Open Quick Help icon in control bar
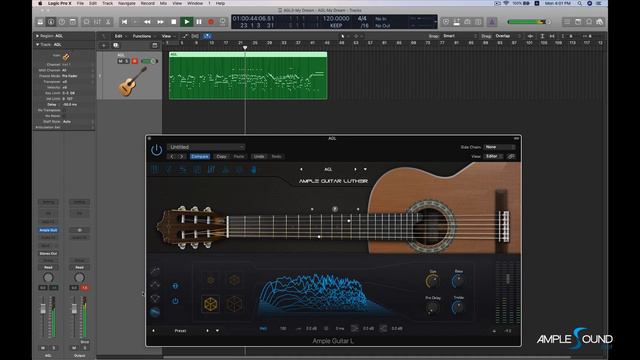 62,22
